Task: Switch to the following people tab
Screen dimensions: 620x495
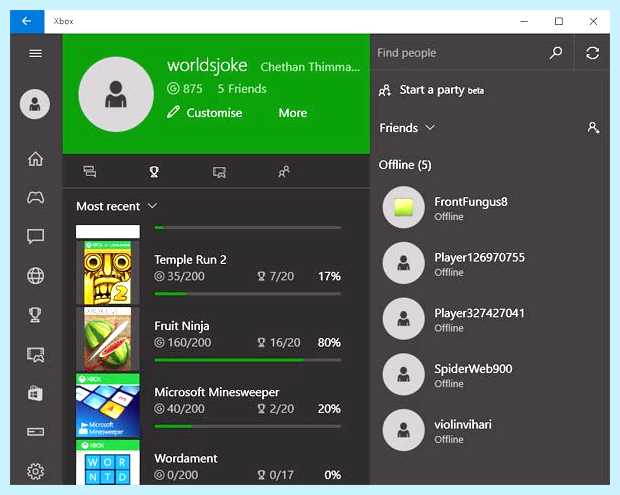Action: click(284, 172)
